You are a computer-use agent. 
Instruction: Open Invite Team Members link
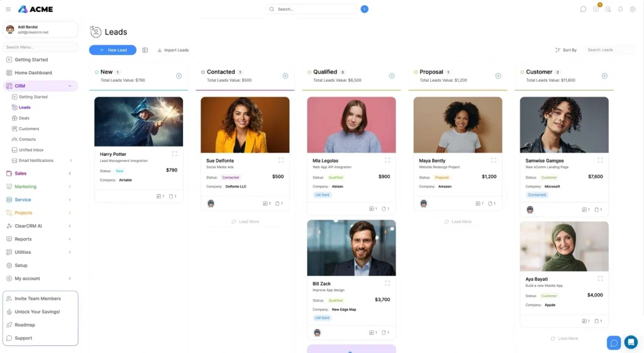point(37,298)
